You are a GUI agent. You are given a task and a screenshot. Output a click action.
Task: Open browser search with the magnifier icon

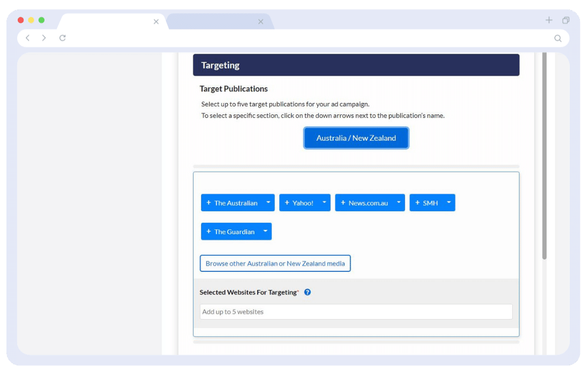point(558,38)
